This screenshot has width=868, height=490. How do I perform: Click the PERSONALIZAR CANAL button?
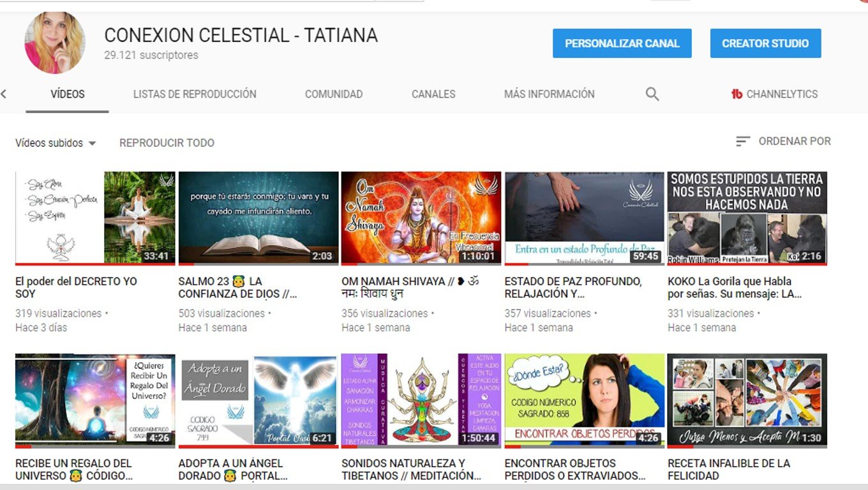pyautogui.click(x=622, y=43)
